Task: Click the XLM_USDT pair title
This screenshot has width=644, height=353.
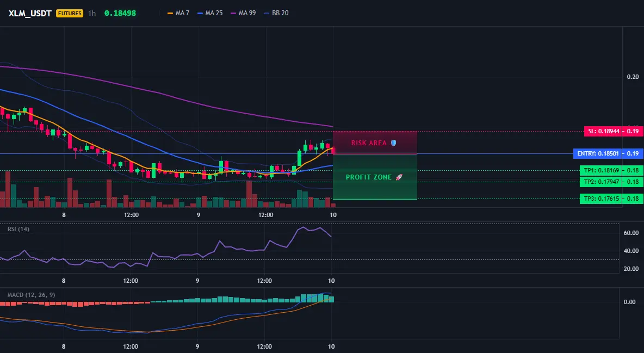Action: 30,13
